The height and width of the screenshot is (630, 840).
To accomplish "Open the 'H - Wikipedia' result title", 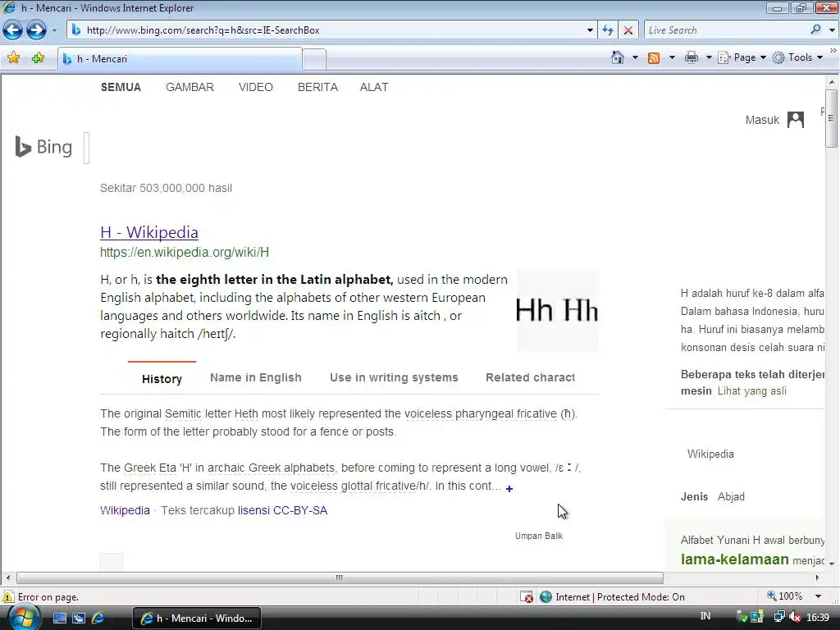I will click(x=149, y=232).
